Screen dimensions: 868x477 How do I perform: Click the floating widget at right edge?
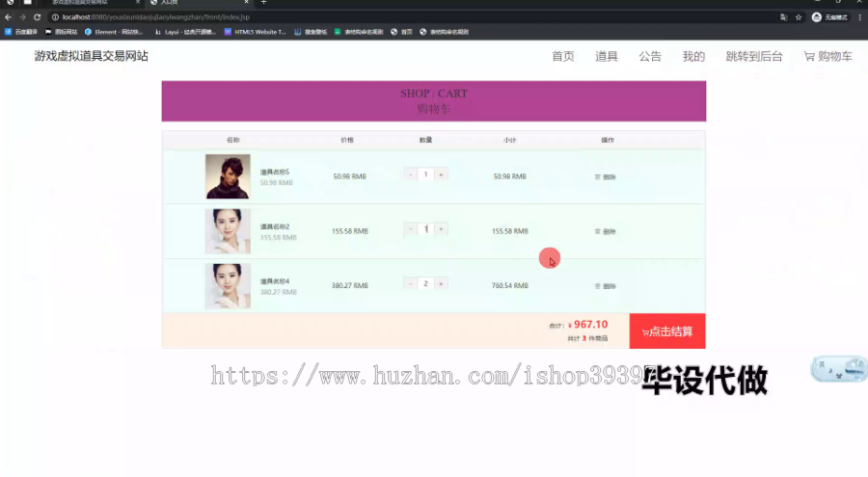coord(839,369)
